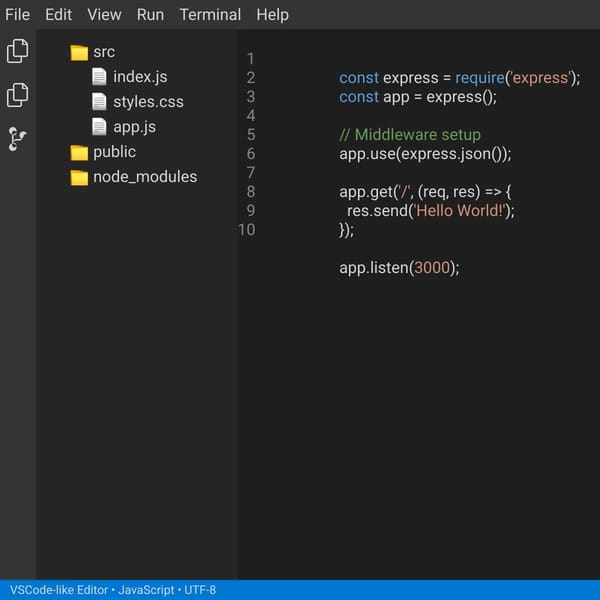Click line number 10 in the gutter
Screen dimensions: 600x600
[246, 230]
